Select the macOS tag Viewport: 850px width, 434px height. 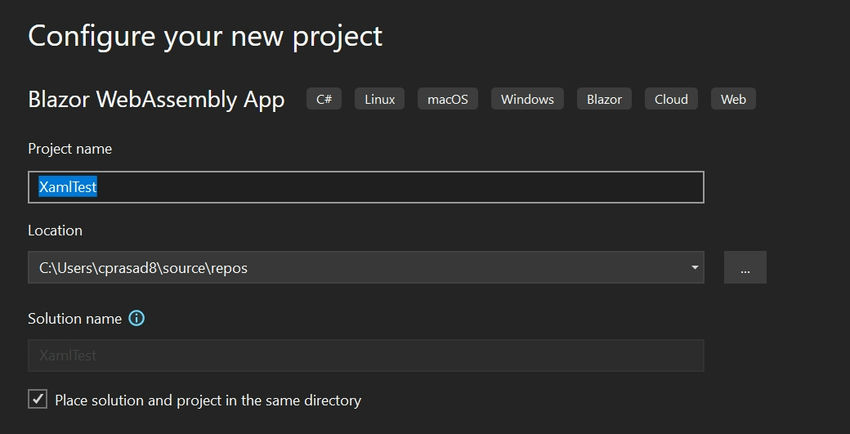click(x=448, y=99)
